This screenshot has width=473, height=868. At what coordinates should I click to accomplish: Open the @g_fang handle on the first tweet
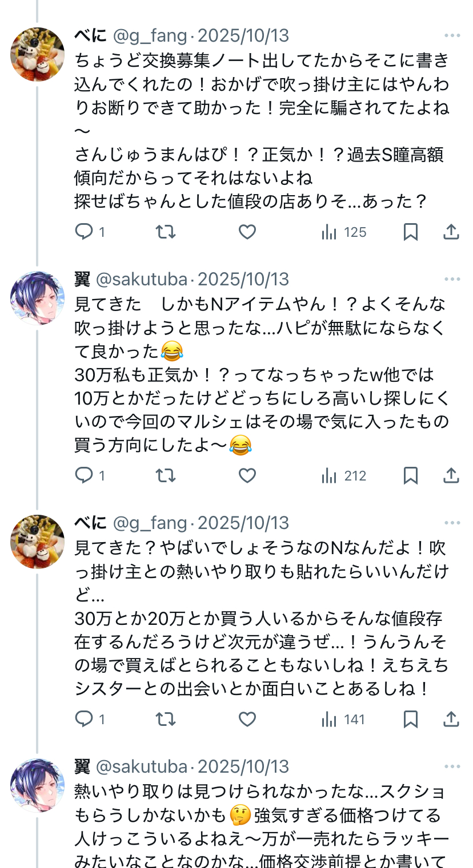point(150,36)
